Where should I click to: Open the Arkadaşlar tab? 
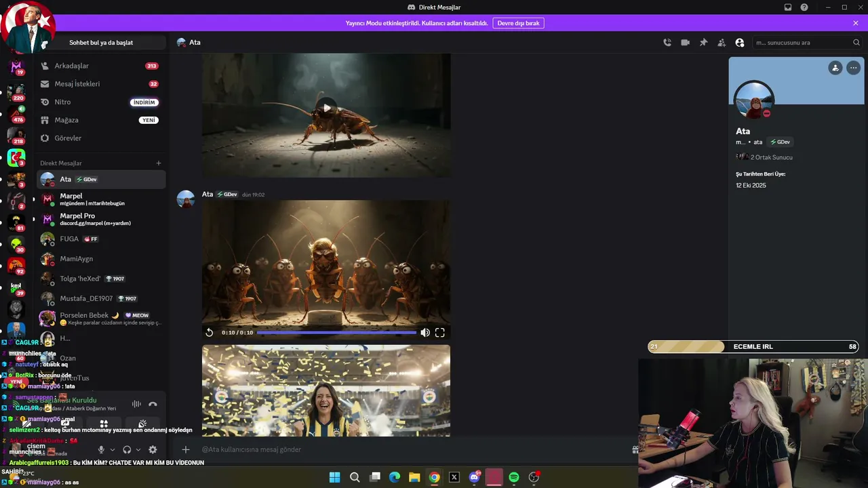pos(101,66)
